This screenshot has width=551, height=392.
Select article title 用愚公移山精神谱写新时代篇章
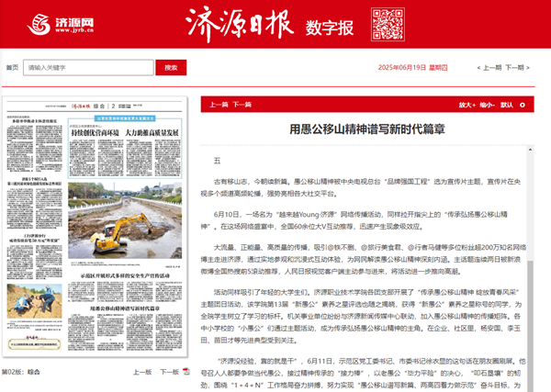coord(367,129)
